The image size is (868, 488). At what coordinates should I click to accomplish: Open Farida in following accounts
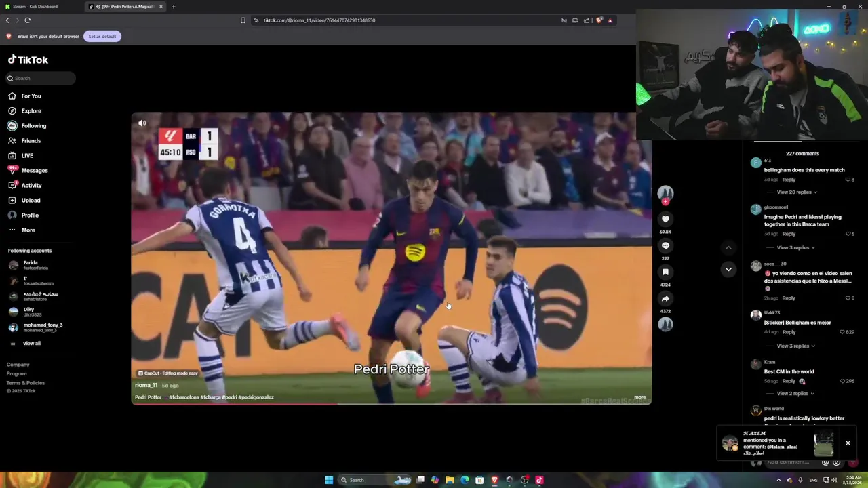click(x=31, y=265)
